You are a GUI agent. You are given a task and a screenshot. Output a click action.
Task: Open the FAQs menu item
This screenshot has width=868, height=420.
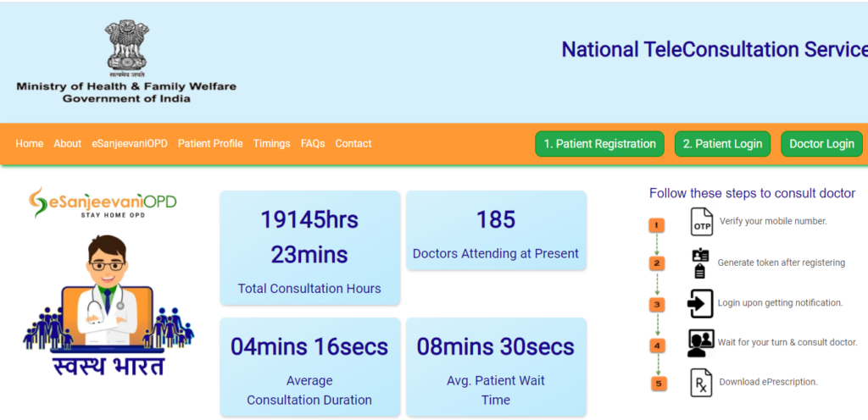313,144
